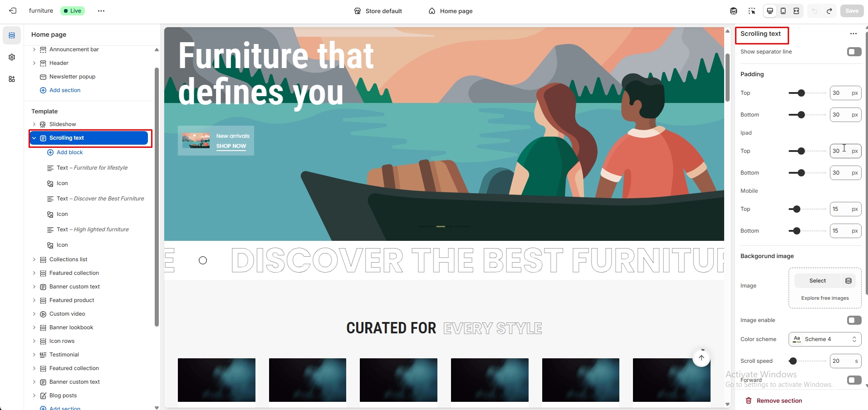Open image library icon beside Select
This screenshot has height=410, width=868.
tap(848, 281)
